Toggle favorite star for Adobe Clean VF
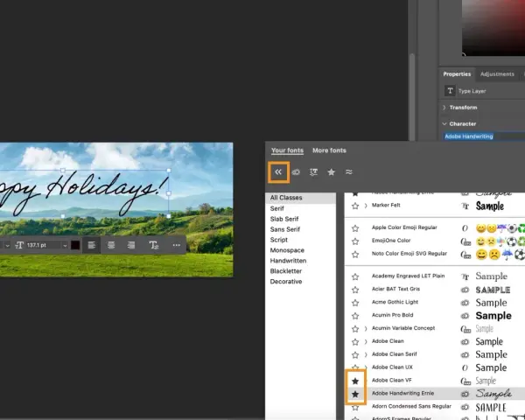Screen dimensions: 525x420 tap(355, 381)
